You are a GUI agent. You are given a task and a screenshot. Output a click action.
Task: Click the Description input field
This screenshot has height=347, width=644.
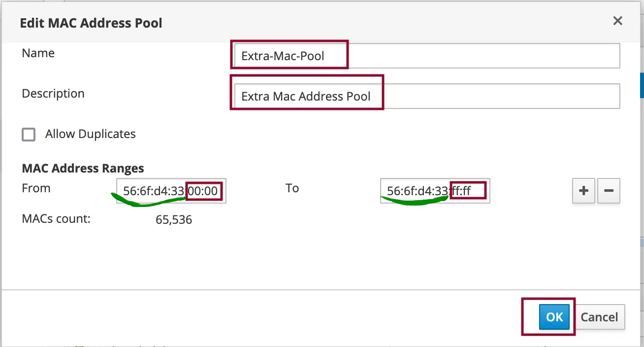pyautogui.click(x=426, y=96)
